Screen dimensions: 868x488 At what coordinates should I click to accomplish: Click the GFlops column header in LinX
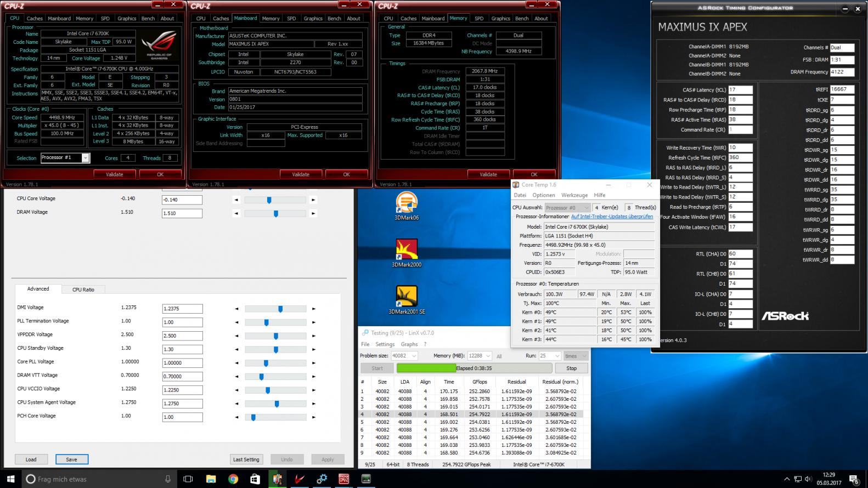pyautogui.click(x=480, y=382)
